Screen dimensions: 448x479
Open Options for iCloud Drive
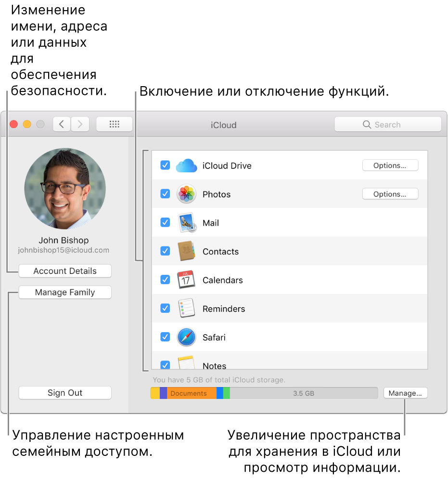coord(390,165)
